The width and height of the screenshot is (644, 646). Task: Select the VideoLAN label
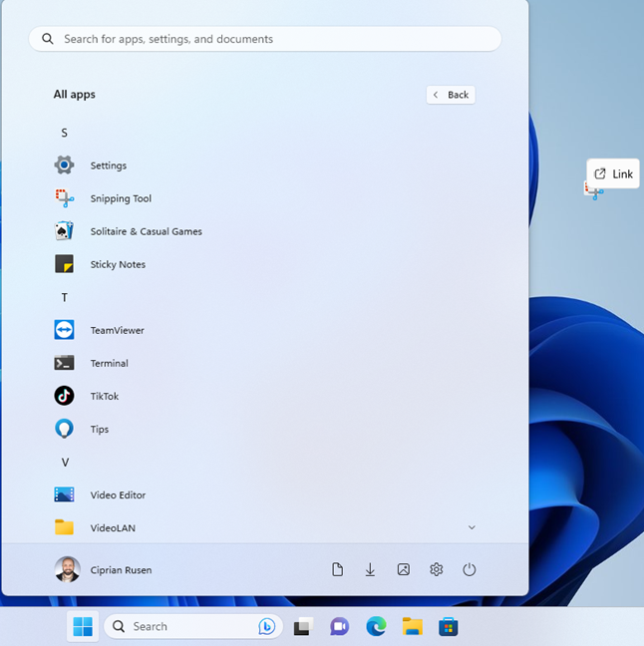[113, 528]
